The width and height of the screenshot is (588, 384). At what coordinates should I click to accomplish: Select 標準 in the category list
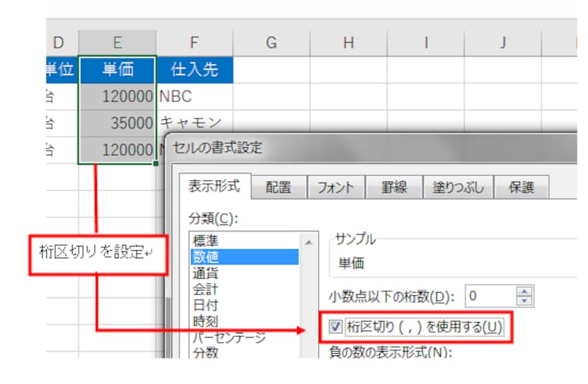(245, 241)
